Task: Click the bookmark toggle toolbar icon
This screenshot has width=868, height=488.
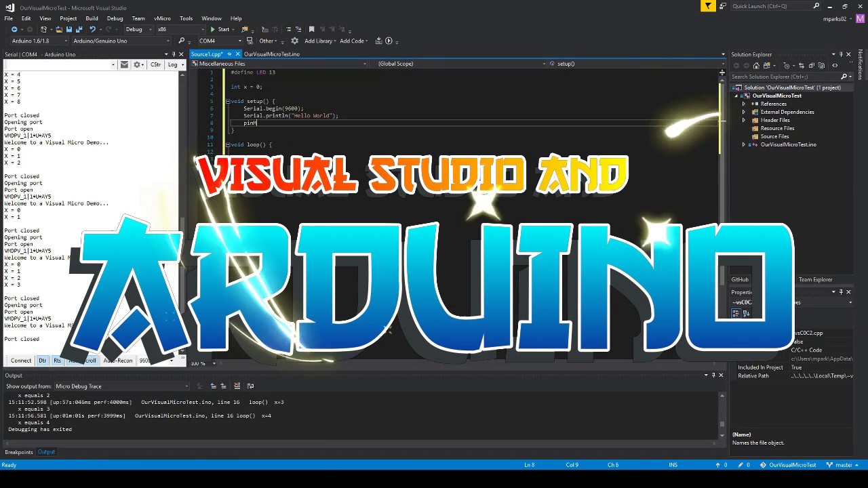Action: 311,29
